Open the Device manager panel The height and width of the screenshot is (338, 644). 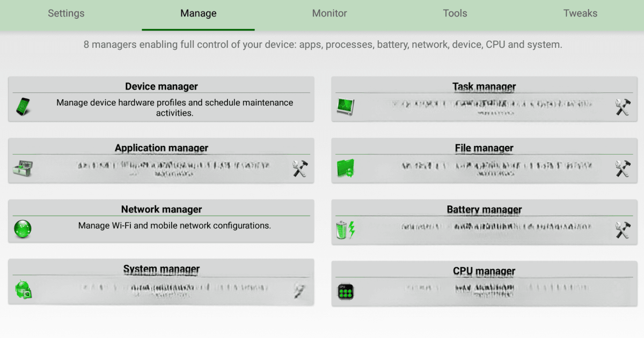point(161,99)
